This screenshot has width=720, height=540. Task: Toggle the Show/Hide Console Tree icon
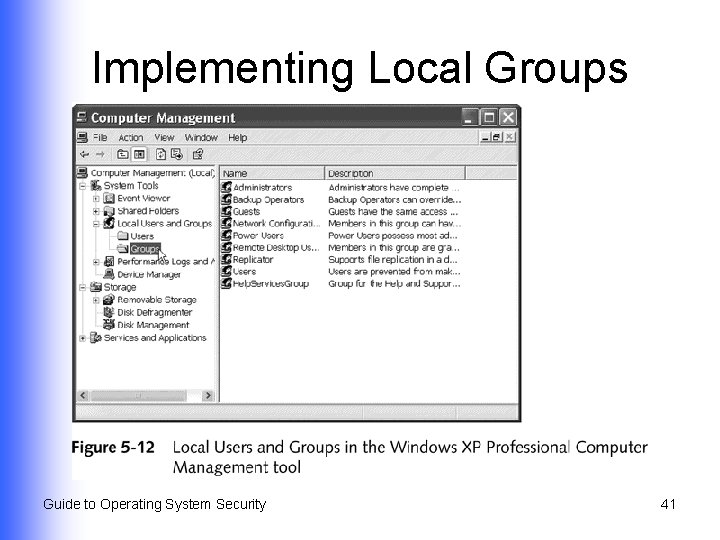click(x=139, y=154)
